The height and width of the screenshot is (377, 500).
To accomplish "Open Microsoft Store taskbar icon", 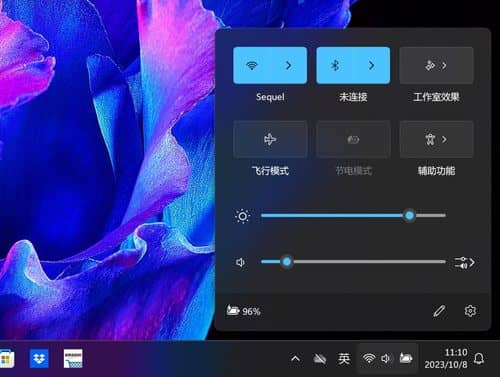I will 7,359.
